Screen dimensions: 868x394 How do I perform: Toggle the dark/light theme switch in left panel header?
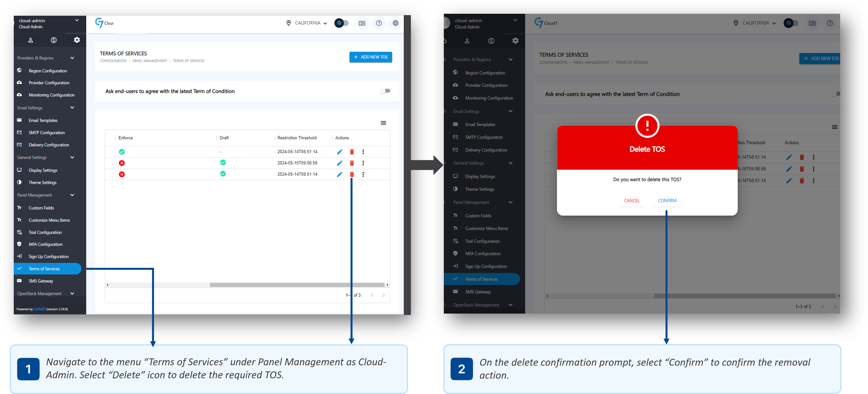(x=341, y=23)
